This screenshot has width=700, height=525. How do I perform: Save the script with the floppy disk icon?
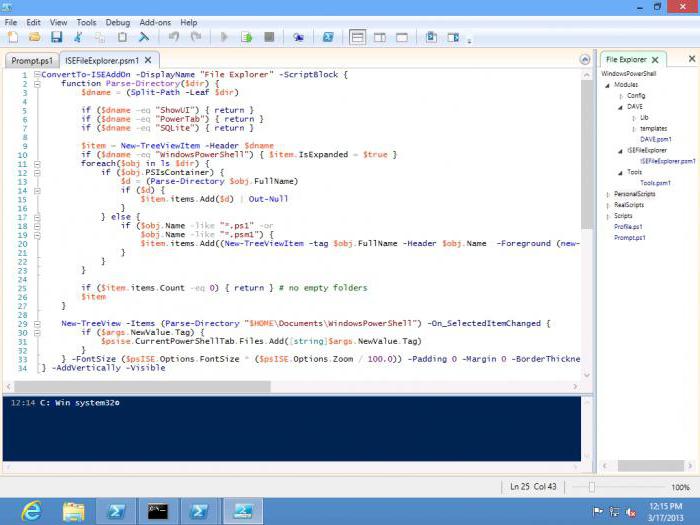tap(56, 37)
